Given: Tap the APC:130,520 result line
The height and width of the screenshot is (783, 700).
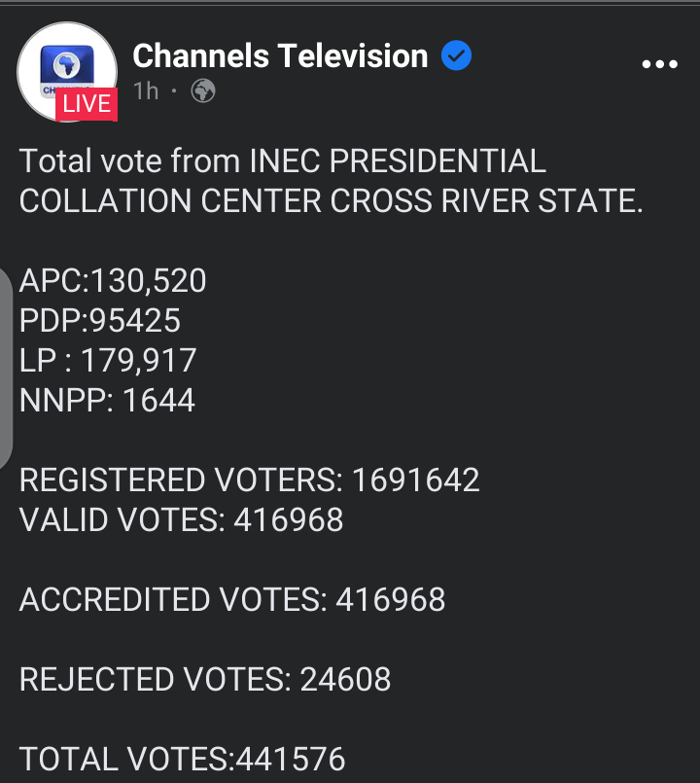Looking at the screenshot, I should click(x=113, y=281).
